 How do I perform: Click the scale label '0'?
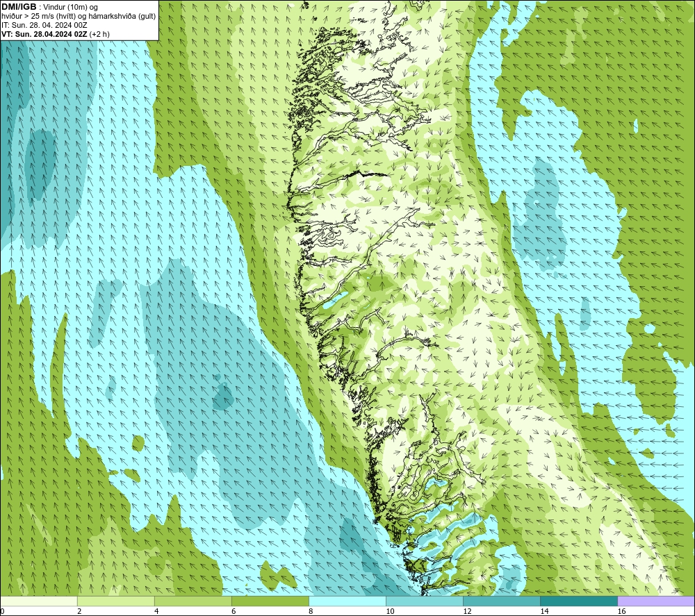click(x=2, y=612)
